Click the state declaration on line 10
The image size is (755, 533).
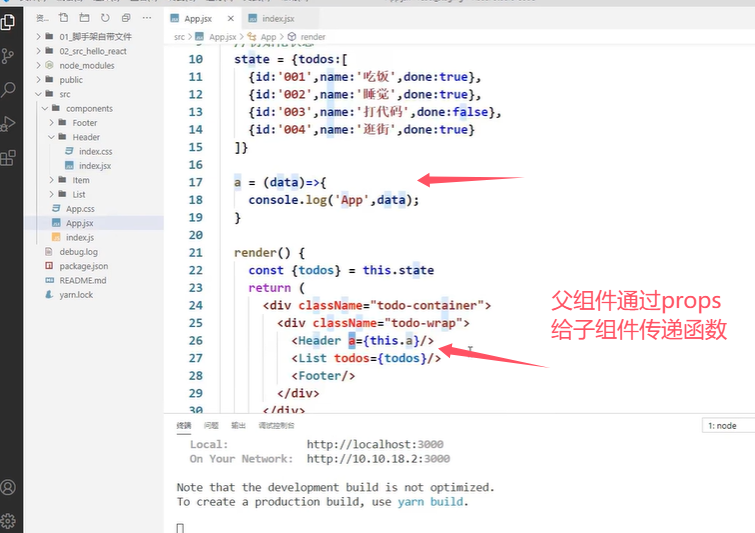pyautogui.click(x=291, y=59)
